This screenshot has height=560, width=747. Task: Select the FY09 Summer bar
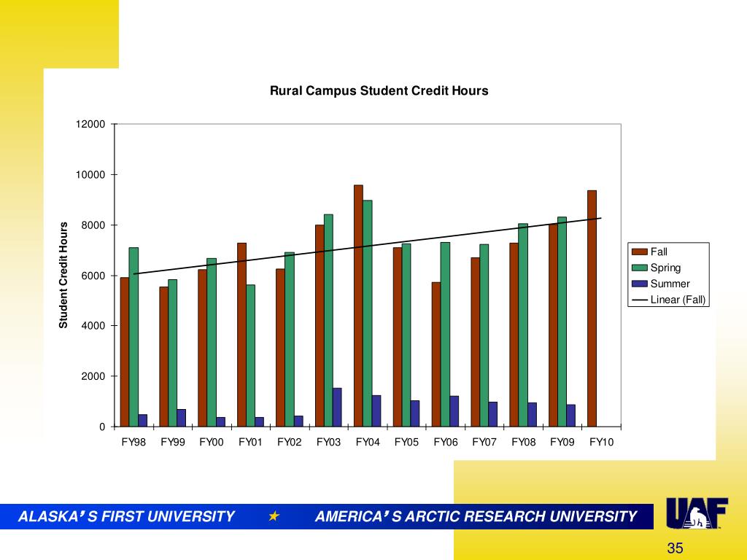570,416
